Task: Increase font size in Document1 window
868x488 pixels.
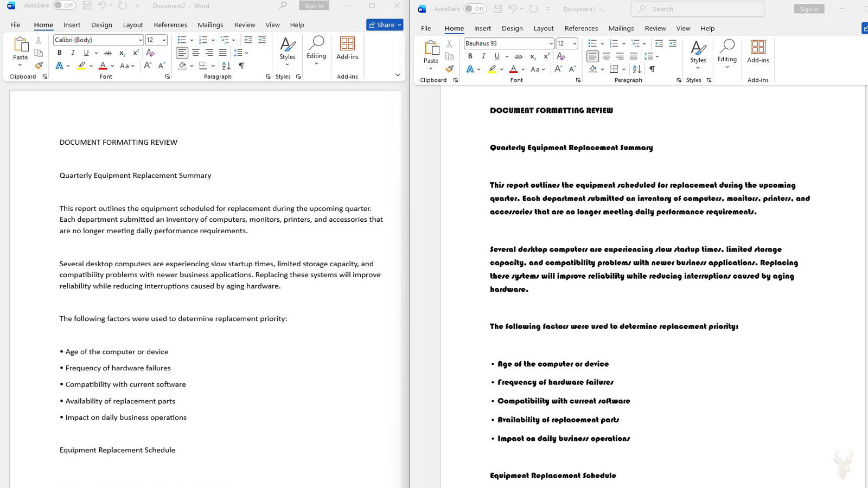Action: click(558, 69)
